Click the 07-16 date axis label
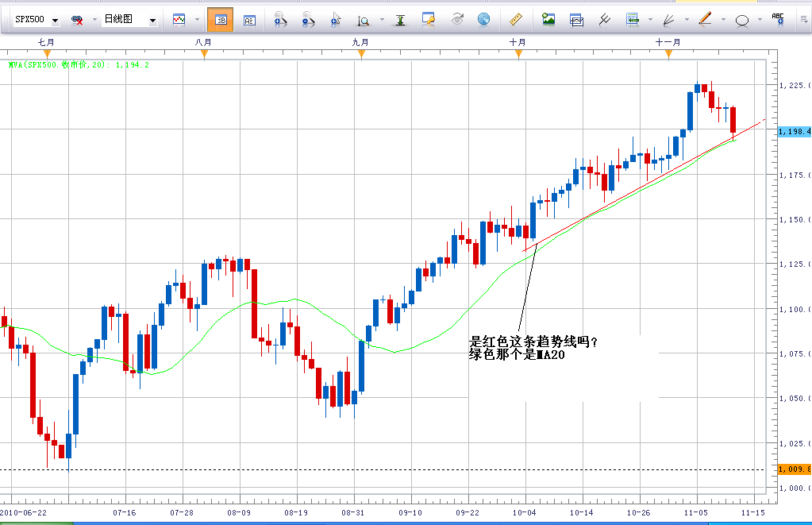 (x=125, y=512)
